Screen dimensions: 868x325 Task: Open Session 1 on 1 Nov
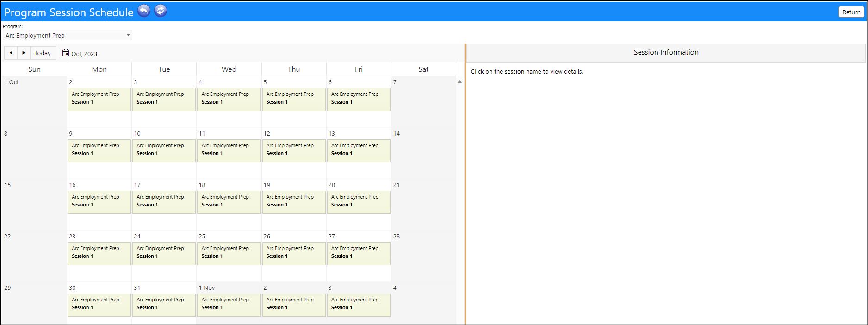tap(229, 305)
